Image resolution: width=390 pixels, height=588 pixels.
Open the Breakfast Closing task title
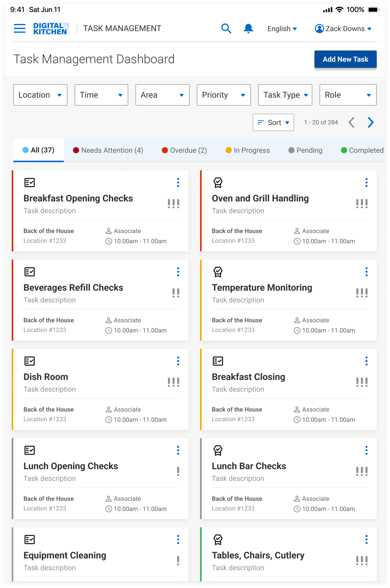(x=248, y=377)
